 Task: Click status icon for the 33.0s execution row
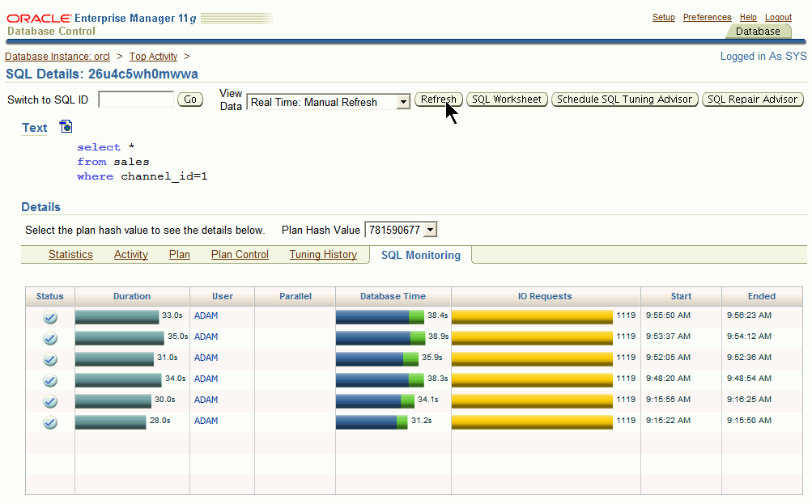coord(50,316)
